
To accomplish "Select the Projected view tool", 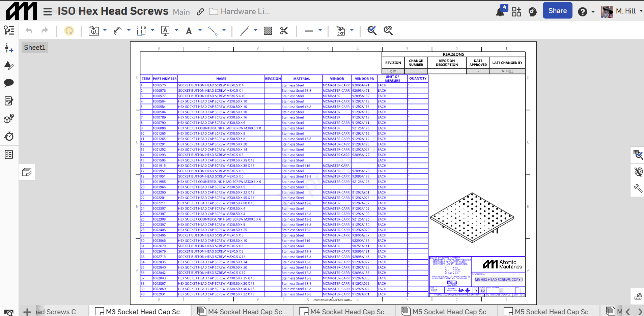I will click(117, 31).
